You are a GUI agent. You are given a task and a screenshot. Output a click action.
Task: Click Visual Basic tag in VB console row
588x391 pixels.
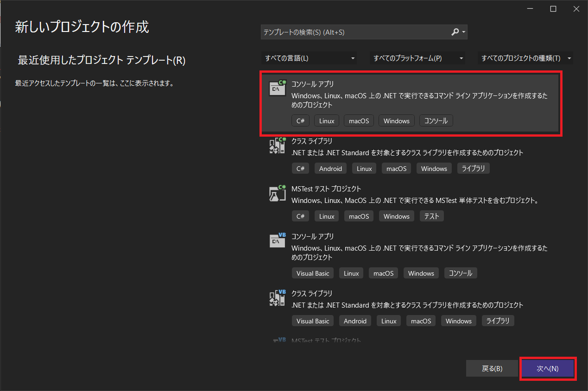313,273
